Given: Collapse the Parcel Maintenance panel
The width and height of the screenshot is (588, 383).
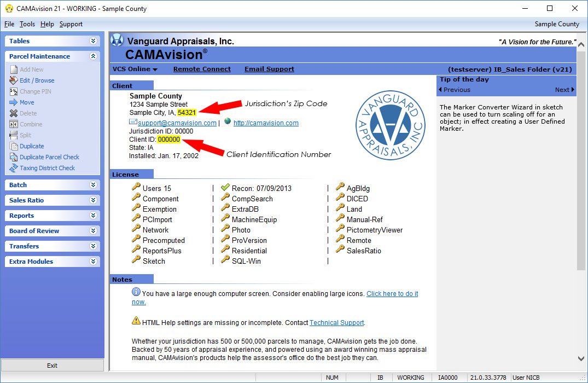Looking at the screenshot, I should pos(93,56).
